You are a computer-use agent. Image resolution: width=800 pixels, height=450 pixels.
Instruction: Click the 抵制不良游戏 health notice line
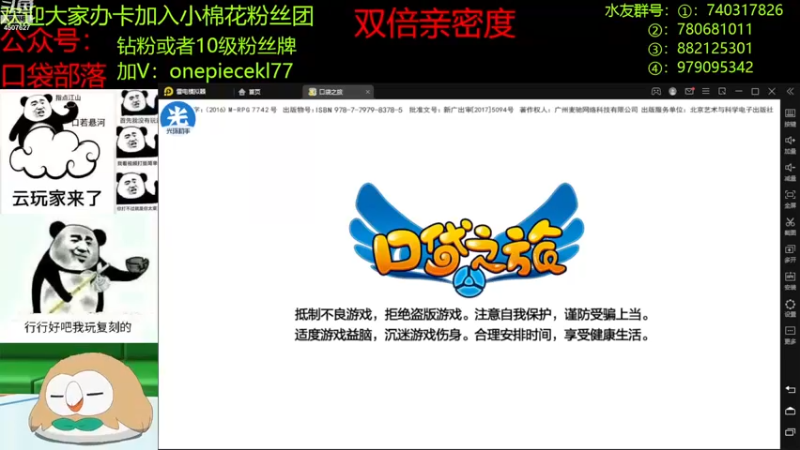[472, 315]
